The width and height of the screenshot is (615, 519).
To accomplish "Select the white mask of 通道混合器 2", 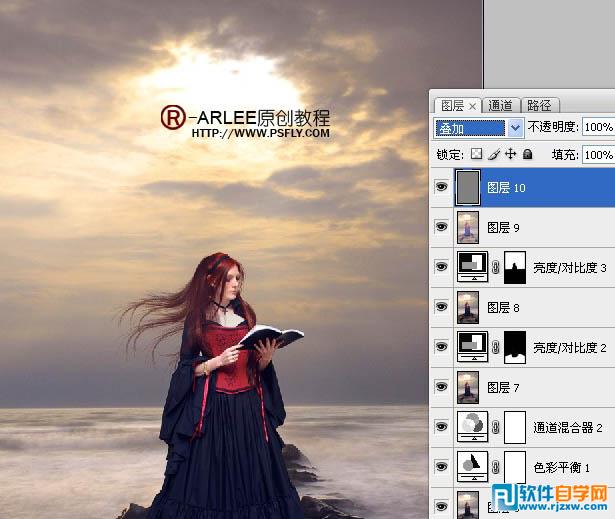I will [515, 427].
